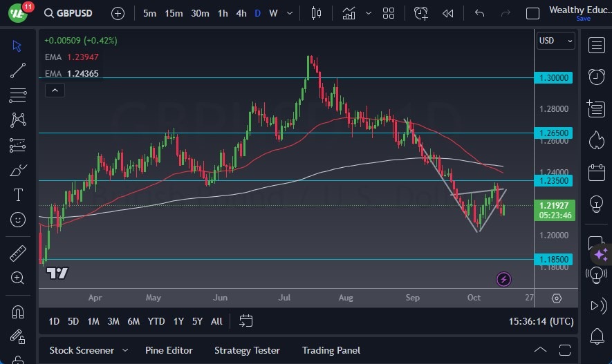Open the emoji icons tool

[18, 220]
